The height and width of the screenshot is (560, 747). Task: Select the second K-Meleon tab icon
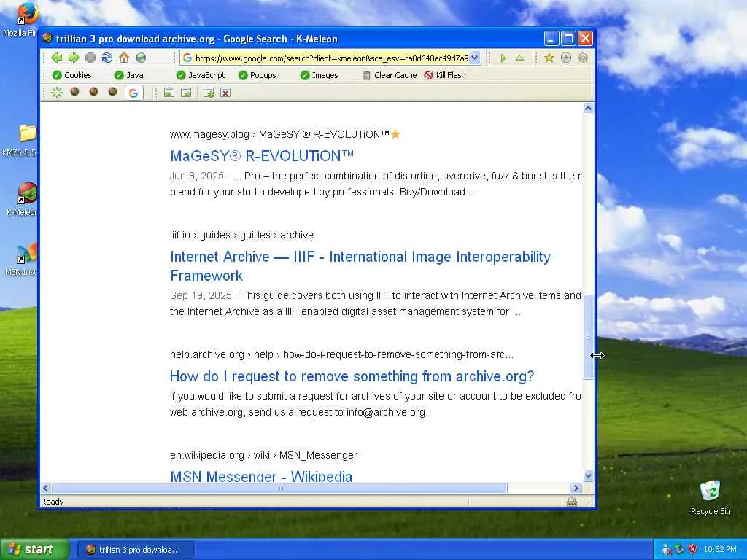(x=93, y=91)
